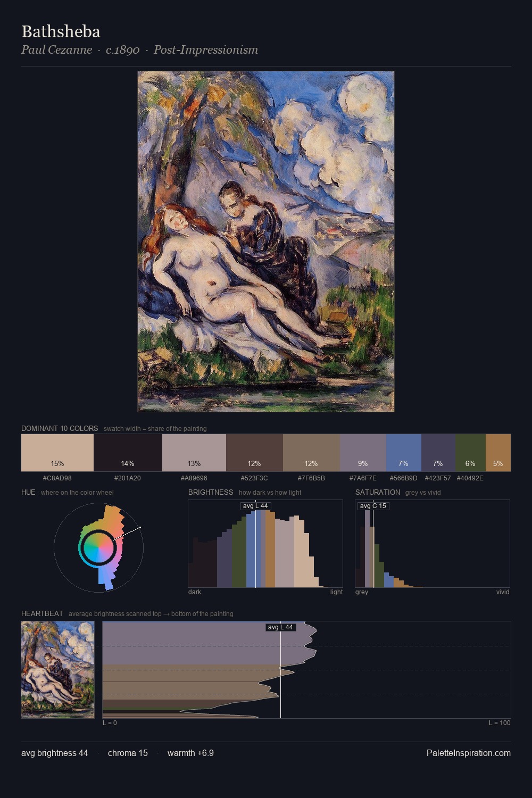Click the HUE section heading
The height and width of the screenshot is (798, 532).
(28, 492)
